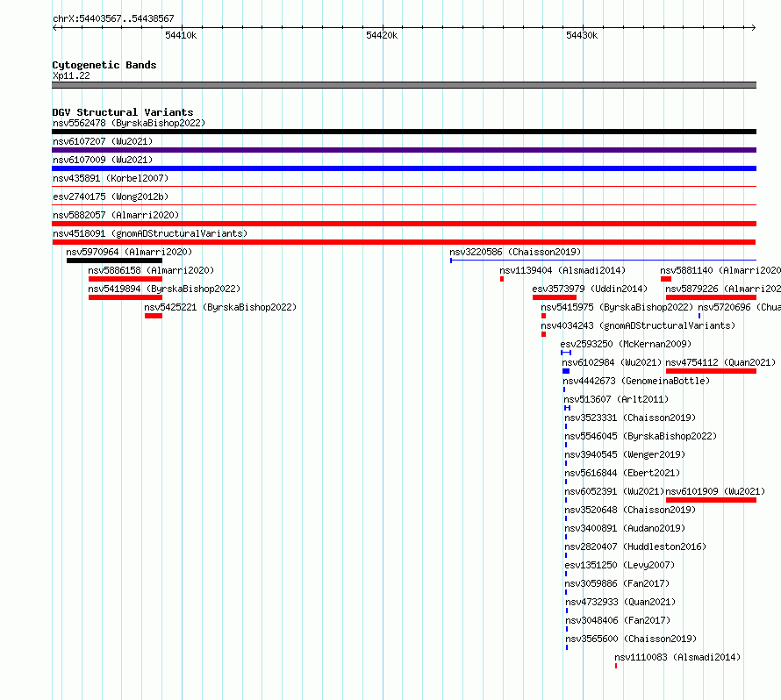Viewport: 781px width, 700px height.
Task: Click the red nsv5879226 variant bar
Action: pyautogui.click(x=712, y=297)
